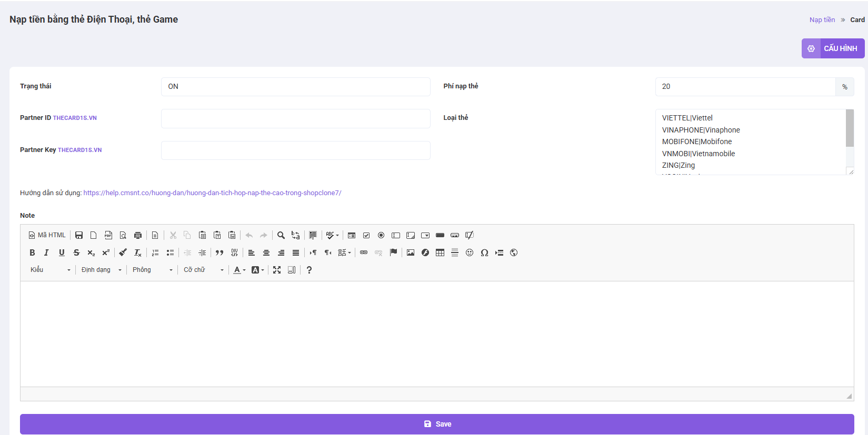Open the find magnifier tool
Viewport: 868px width, 435px height.
[x=281, y=235]
